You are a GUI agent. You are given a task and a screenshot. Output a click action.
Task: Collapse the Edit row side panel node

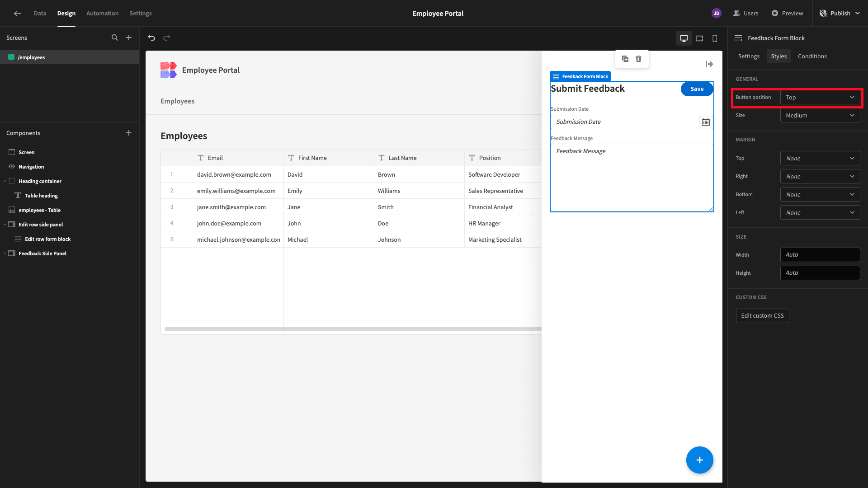(5, 225)
